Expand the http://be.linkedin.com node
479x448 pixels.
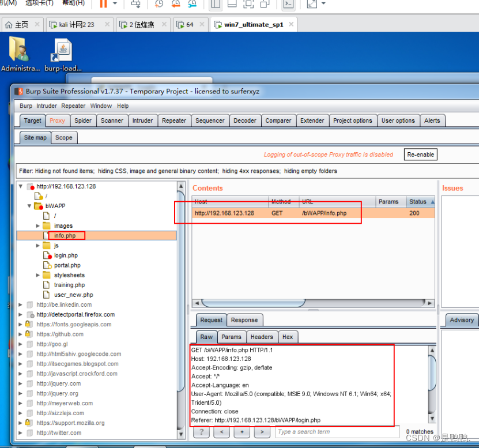click(x=21, y=304)
